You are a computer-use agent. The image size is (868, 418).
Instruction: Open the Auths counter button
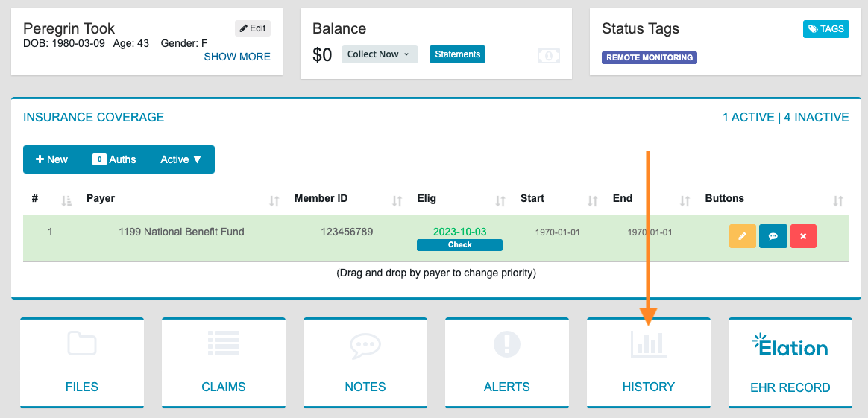(x=114, y=159)
